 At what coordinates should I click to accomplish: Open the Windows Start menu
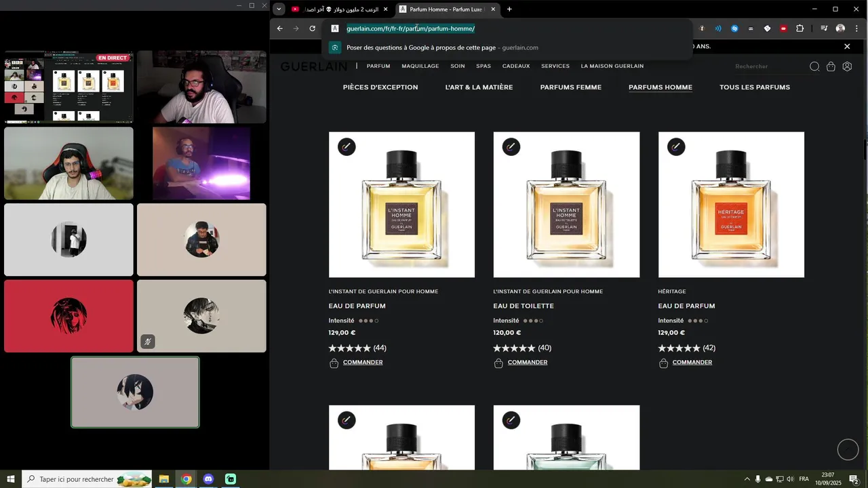(11, 479)
